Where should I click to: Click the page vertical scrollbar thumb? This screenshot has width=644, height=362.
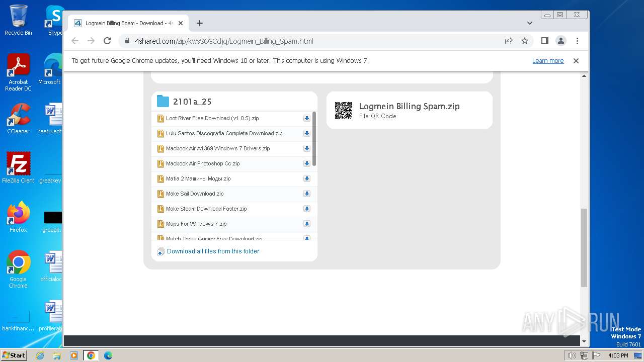click(x=584, y=247)
